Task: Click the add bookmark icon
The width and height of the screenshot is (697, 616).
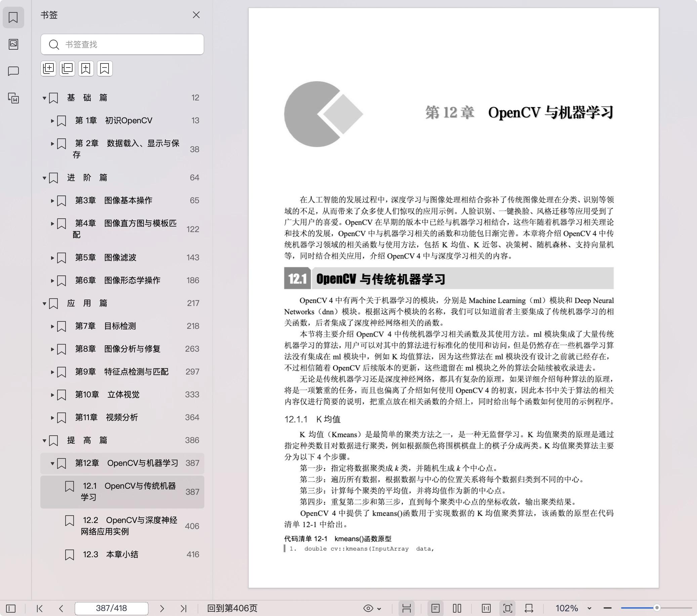Action: [86, 69]
